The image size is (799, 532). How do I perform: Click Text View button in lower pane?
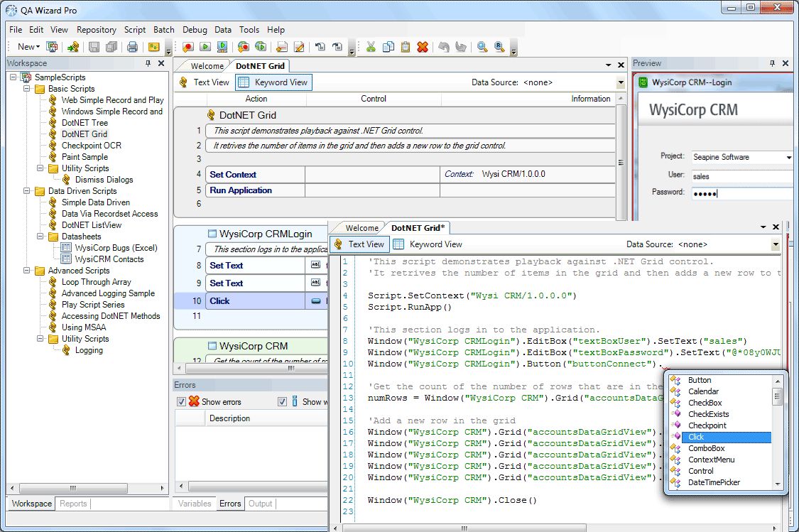pyautogui.click(x=360, y=244)
